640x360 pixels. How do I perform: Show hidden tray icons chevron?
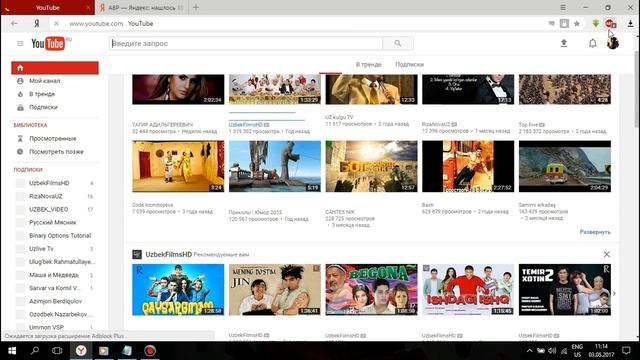[529, 351]
